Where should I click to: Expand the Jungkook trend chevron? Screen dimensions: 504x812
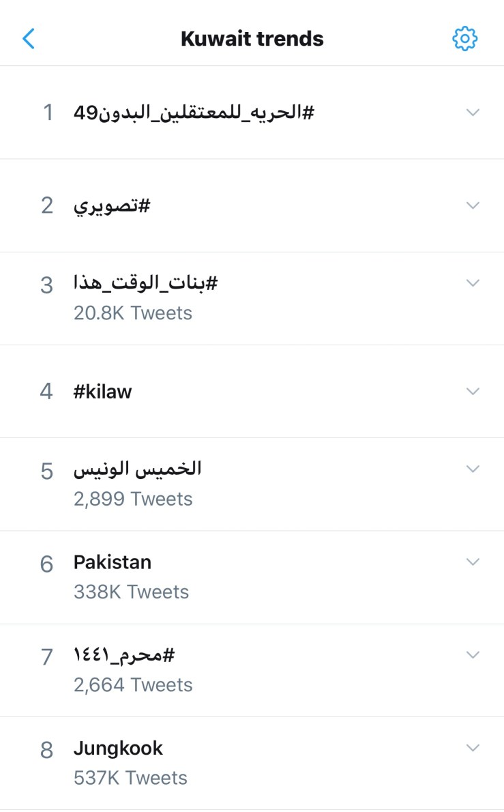coord(473,748)
